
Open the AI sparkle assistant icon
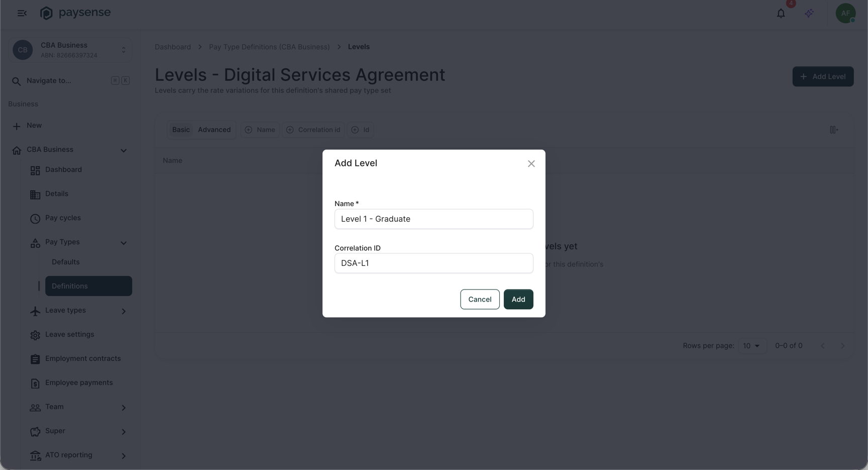pyautogui.click(x=809, y=14)
